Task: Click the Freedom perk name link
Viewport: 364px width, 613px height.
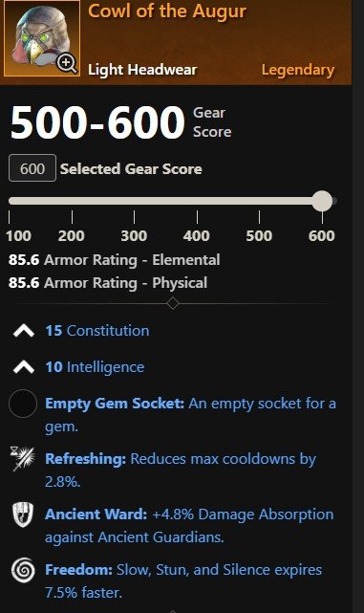Action: pyautogui.click(x=79, y=570)
